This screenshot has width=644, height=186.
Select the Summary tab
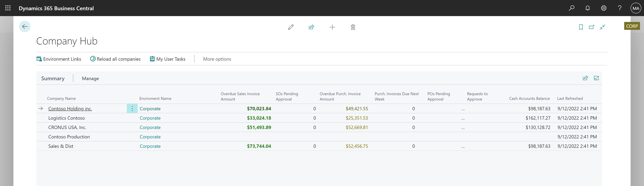tap(53, 78)
